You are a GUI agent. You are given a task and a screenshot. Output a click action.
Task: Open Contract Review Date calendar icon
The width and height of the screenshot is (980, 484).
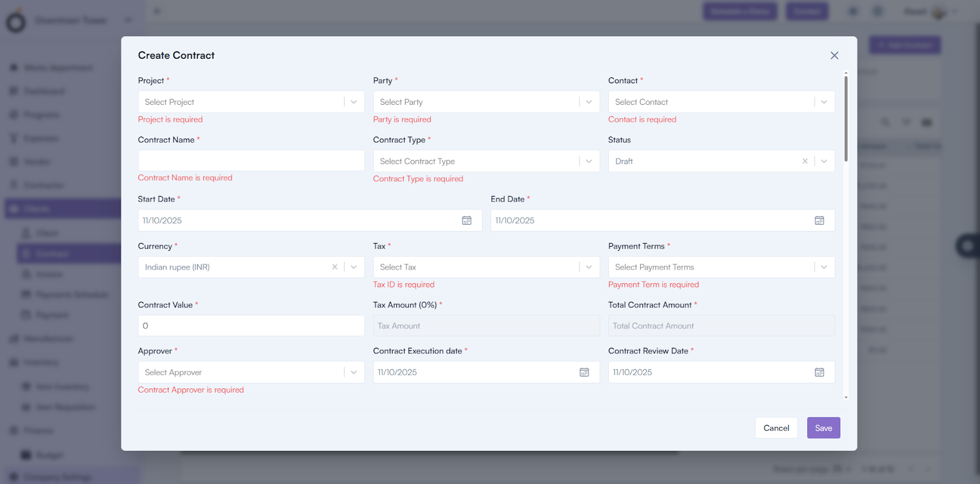click(x=819, y=372)
